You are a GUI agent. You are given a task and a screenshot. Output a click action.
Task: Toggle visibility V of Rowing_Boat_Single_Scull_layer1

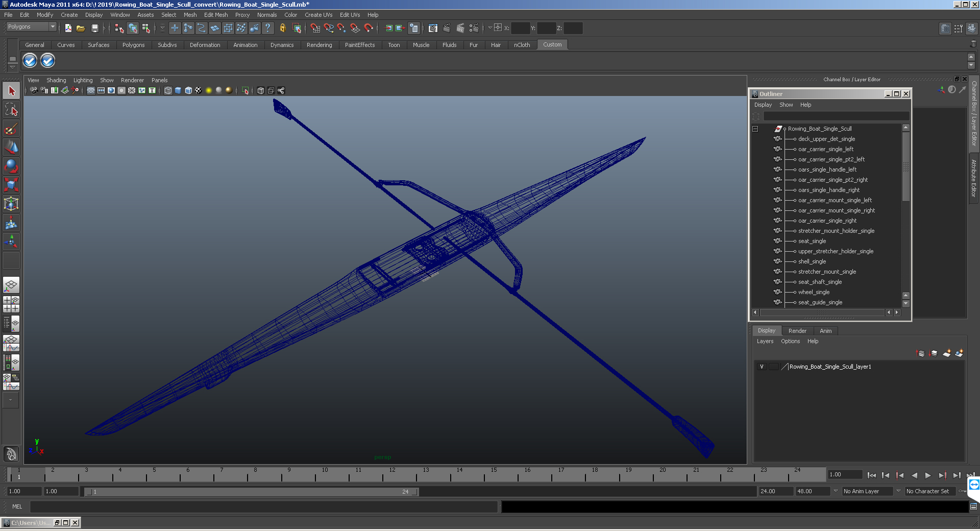click(762, 367)
